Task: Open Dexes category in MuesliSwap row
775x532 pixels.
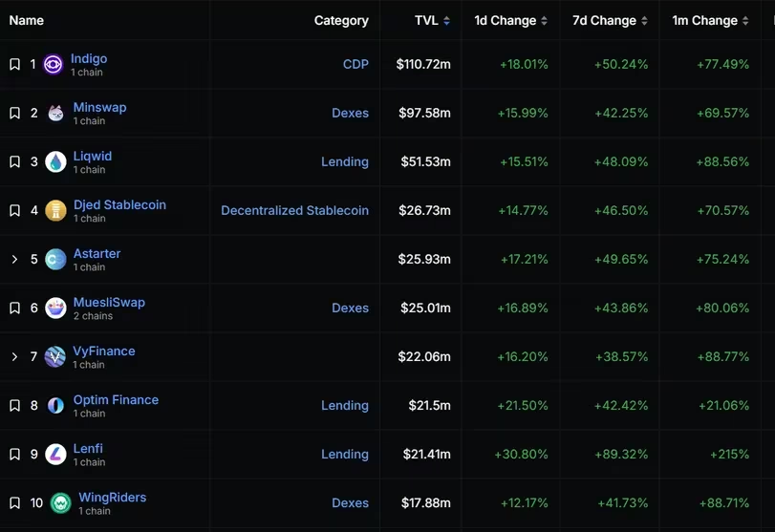Action: pyautogui.click(x=350, y=308)
